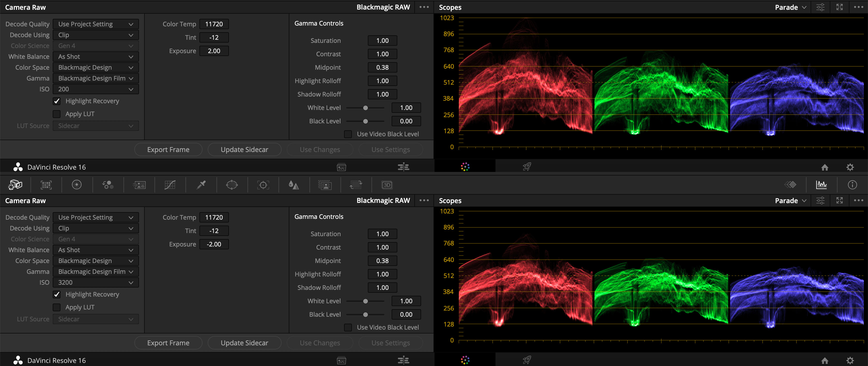868x366 pixels.
Task: Open Gamma Blackmagic Design Film dropdown, ISO 200 panel
Action: tap(96, 78)
